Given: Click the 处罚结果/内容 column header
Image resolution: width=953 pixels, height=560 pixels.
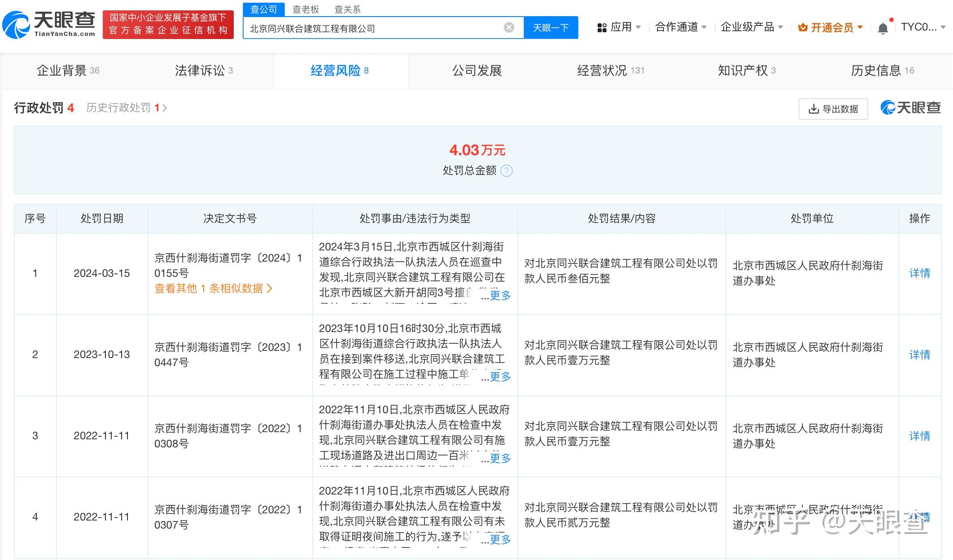Looking at the screenshot, I should (x=621, y=219).
